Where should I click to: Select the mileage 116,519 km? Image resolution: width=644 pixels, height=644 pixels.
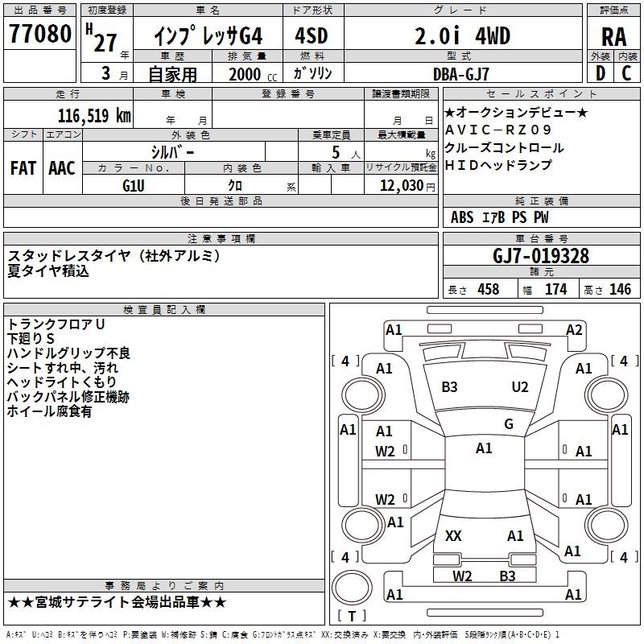[94, 116]
